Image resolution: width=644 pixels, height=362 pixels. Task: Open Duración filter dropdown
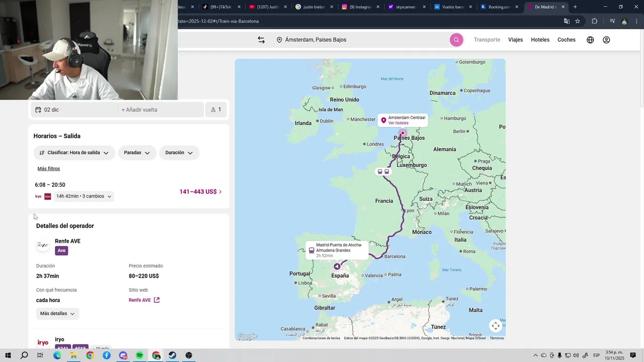(x=179, y=153)
